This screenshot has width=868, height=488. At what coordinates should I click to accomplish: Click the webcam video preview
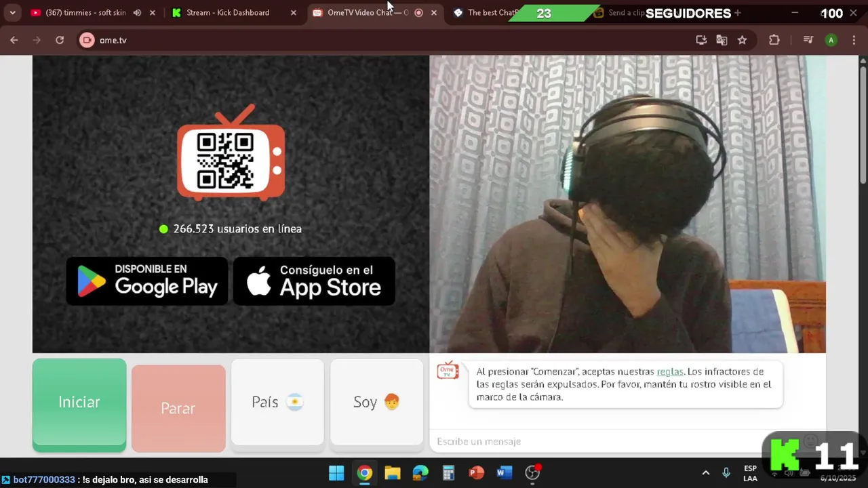pos(627,204)
